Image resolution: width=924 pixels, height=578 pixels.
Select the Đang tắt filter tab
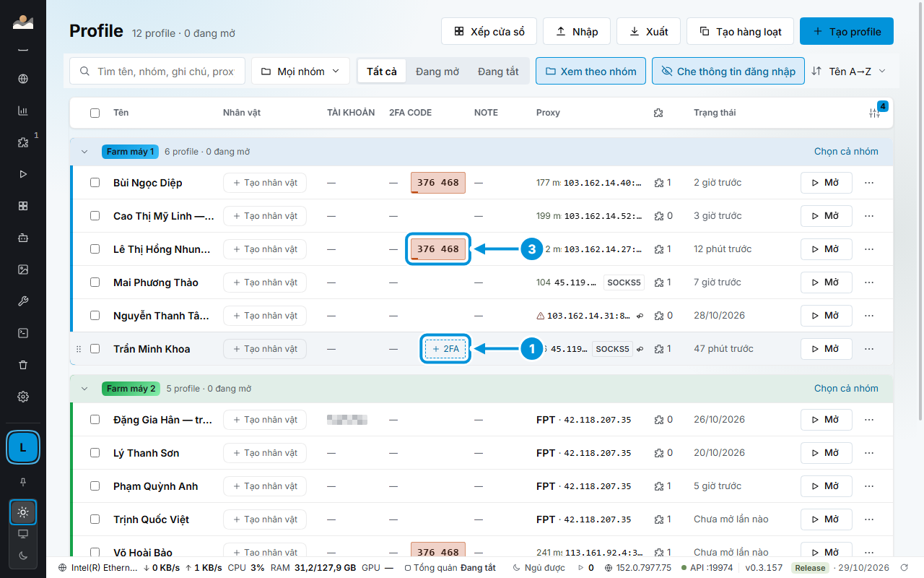point(498,72)
